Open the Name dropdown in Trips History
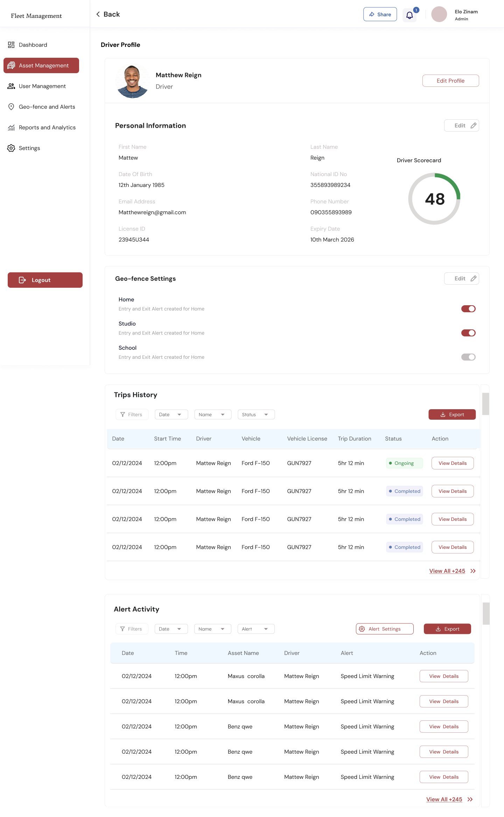This screenshot has height=817, width=504. click(213, 414)
